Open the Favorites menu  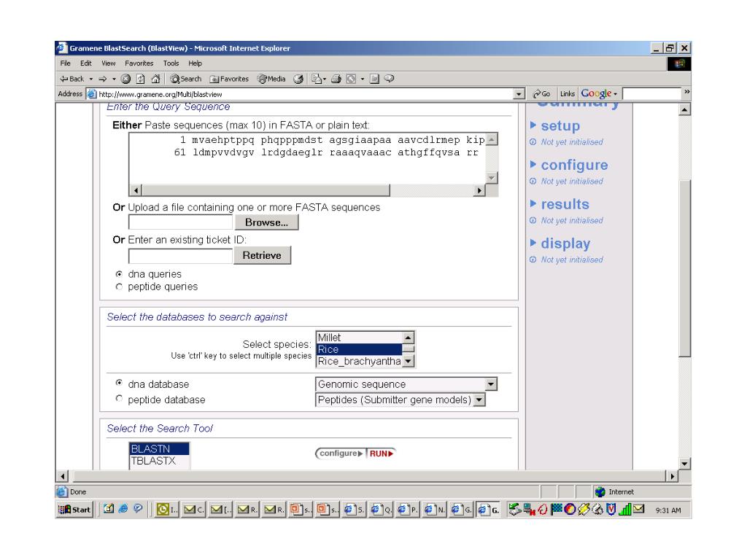coord(139,63)
